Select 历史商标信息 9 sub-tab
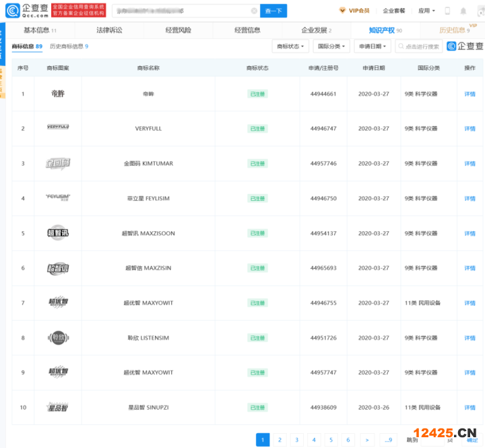This screenshot has height=448, width=485. [x=69, y=46]
